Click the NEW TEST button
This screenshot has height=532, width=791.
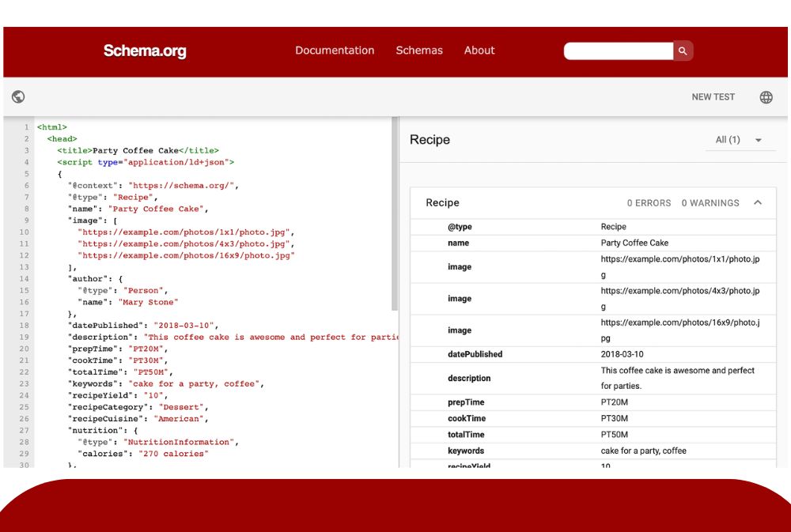click(713, 96)
